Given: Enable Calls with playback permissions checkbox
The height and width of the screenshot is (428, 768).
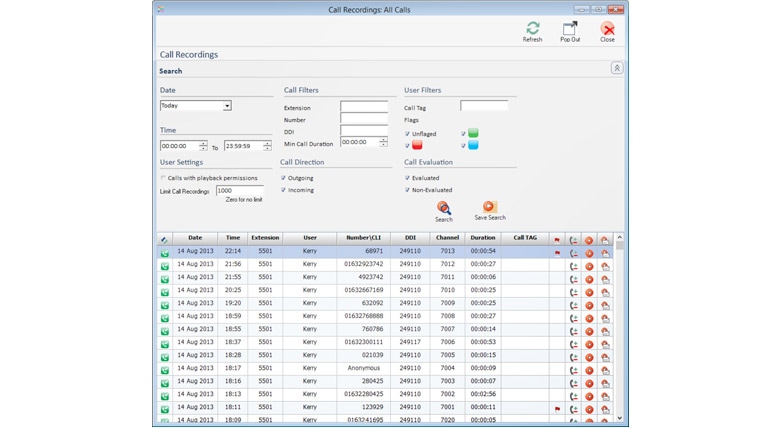Looking at the screenshot, I should point(163,178).
